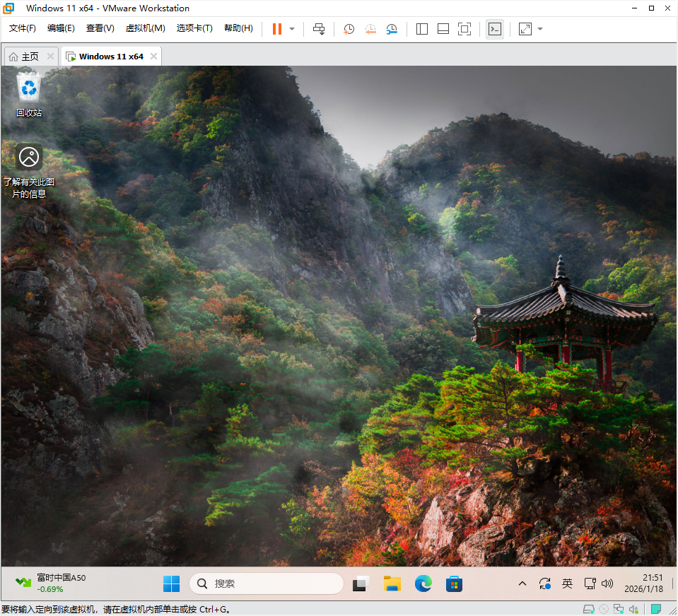The width and height of the screenshot is (678, 616).
Task: Click the orange pause virtual machine button
Action: 276,29
